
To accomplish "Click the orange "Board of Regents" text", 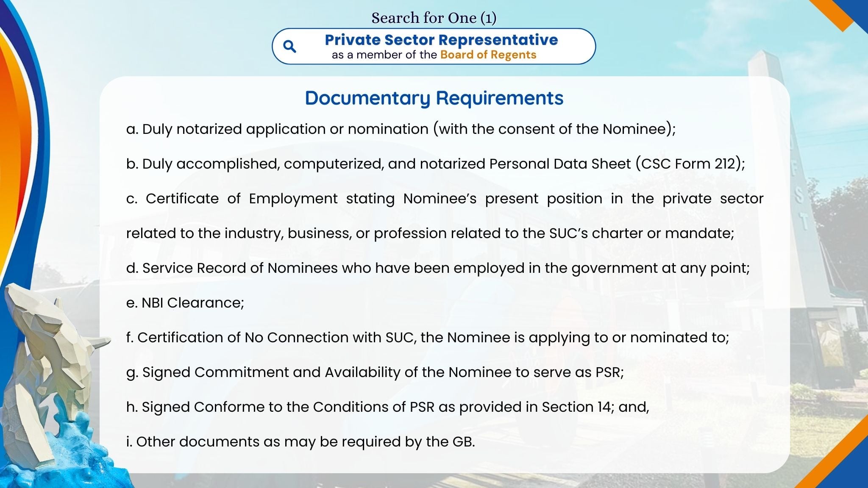I will [488, 55].
